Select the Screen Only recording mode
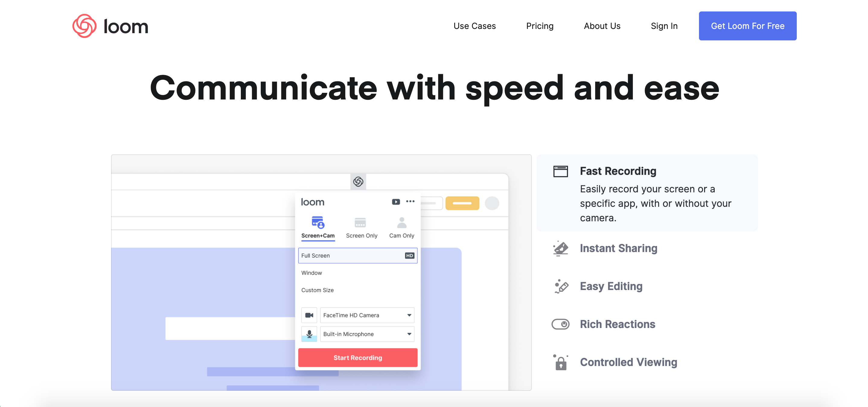Viewport: 868px width, 407px height. click(x=361, y=228)
